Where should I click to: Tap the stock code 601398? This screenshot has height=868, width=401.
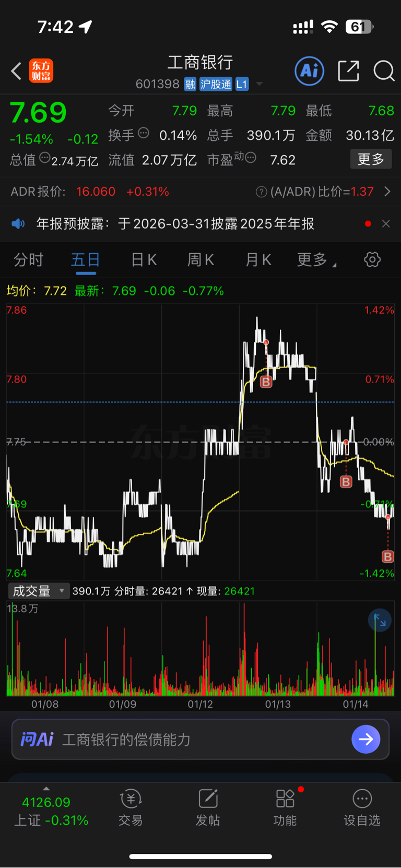158,84
